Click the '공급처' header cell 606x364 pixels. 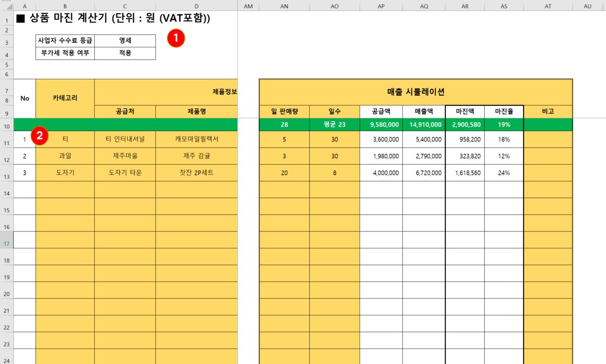(125, 112)
